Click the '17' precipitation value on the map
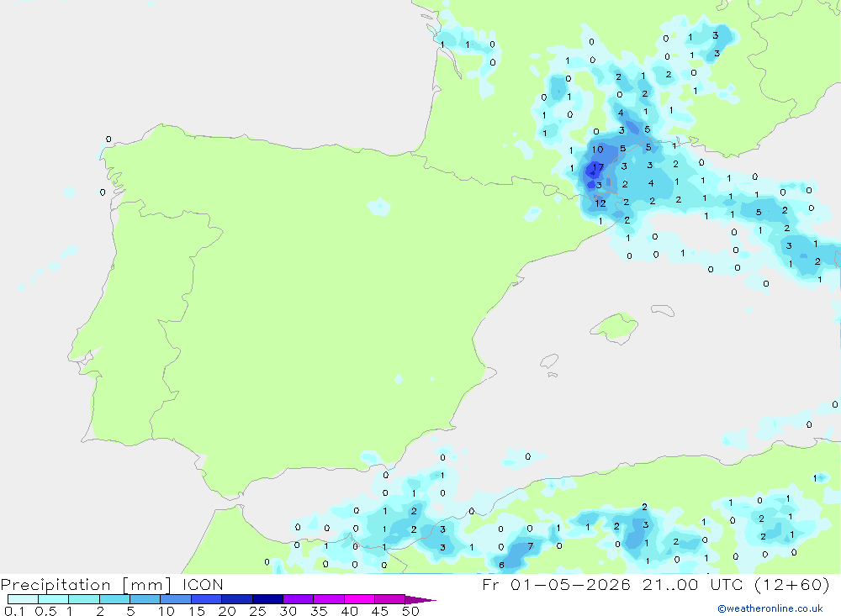Viewport: 841px width, 616px height. [598, 167]
